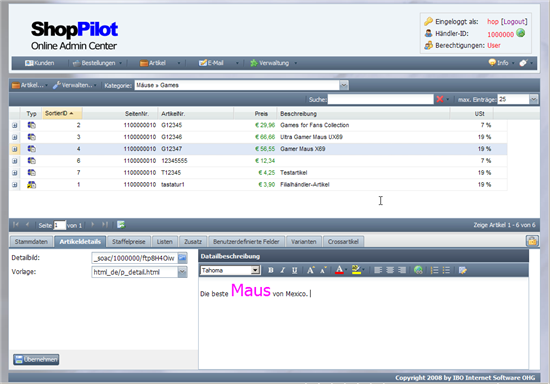
Task: Click into the Suche search field
Action: point(381,100)
